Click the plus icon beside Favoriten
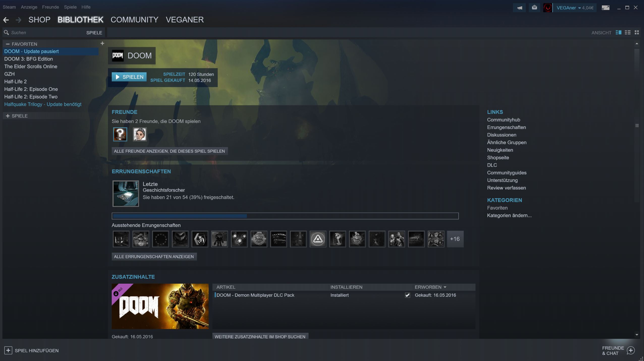Image resolution: width=644 pixels, height=361 pixels. [x=102, y=44]
